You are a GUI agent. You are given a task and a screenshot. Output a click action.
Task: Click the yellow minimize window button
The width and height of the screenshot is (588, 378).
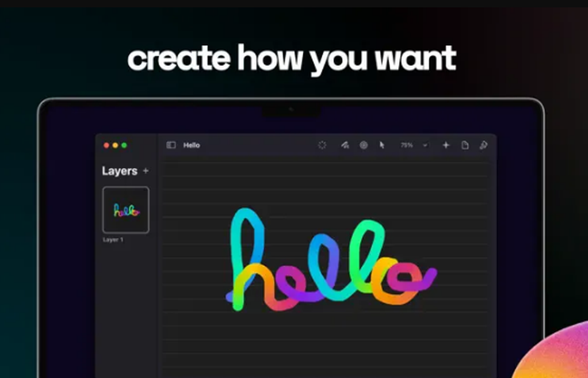coord(115,146)
